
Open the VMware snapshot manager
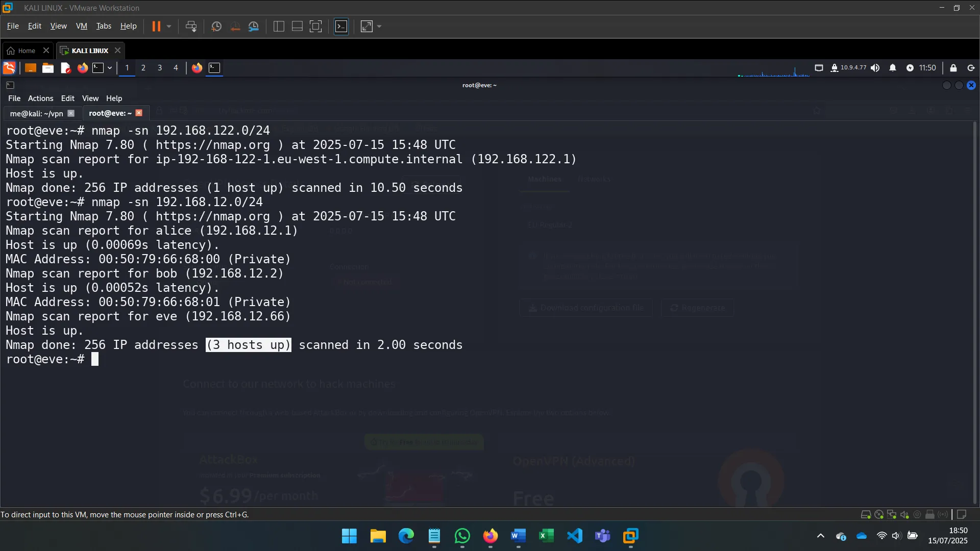(254, 26)
